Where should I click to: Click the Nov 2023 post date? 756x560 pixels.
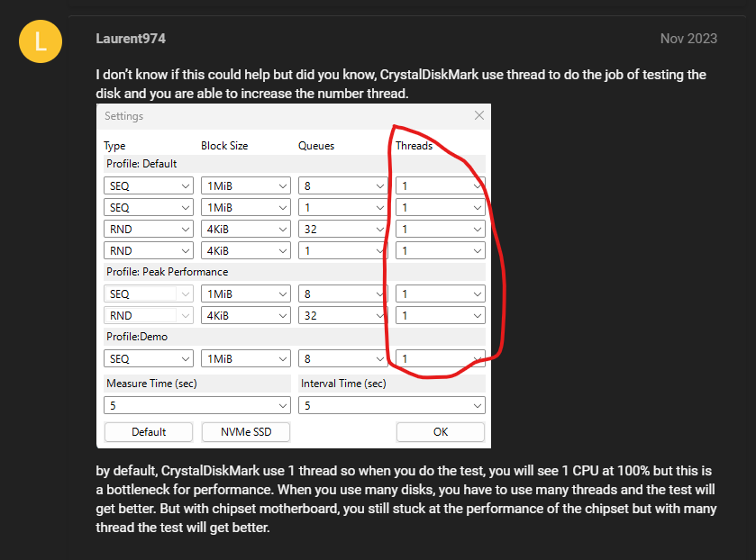click(x=688, y=39)
